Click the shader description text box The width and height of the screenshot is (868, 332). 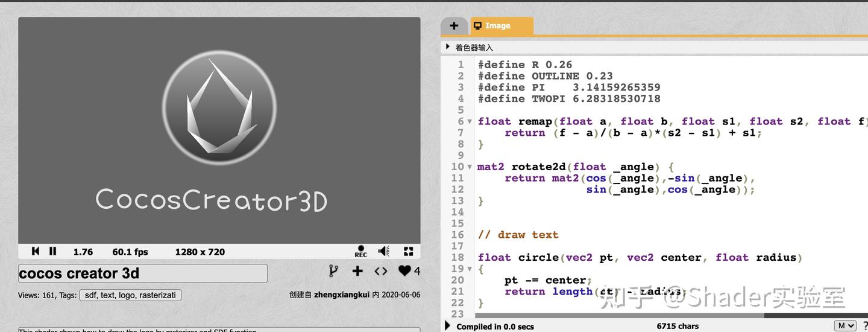click(219, 330)
